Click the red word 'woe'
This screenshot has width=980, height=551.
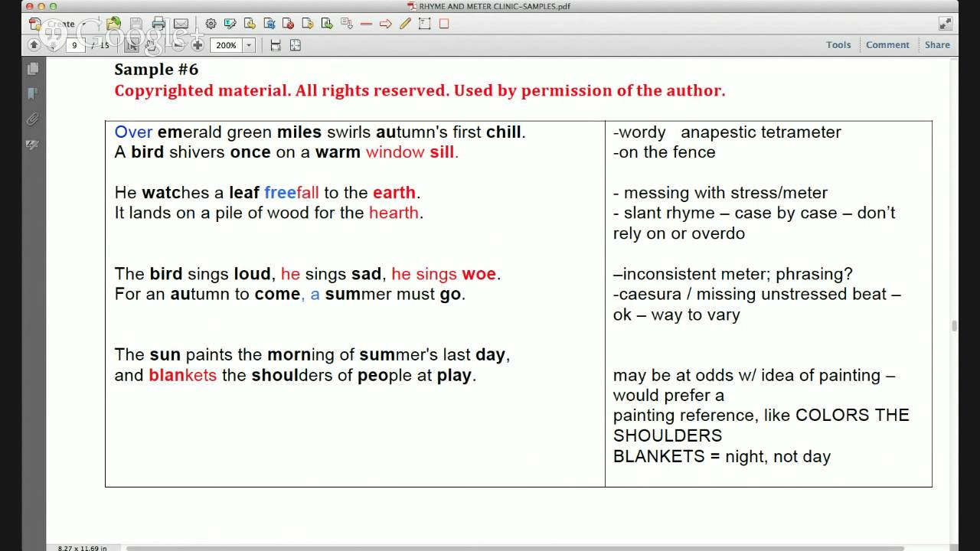479,273
